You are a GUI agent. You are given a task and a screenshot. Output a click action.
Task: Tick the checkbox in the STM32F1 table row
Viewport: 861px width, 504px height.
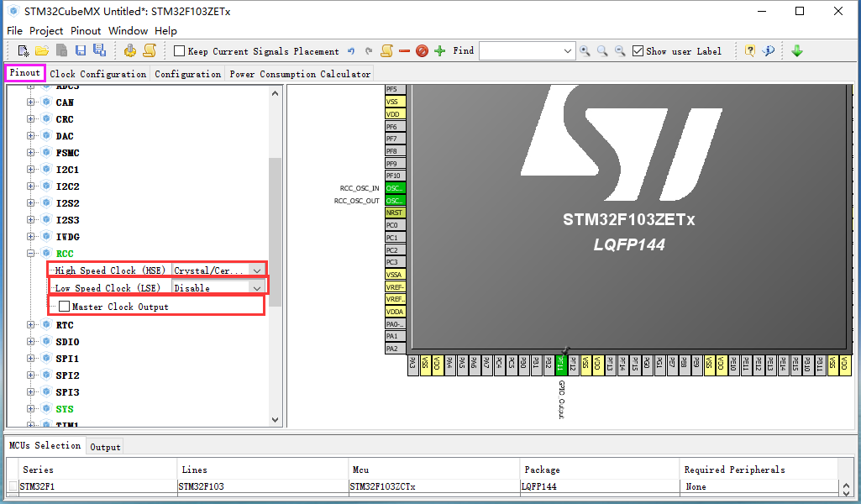[x=13, y=486]
